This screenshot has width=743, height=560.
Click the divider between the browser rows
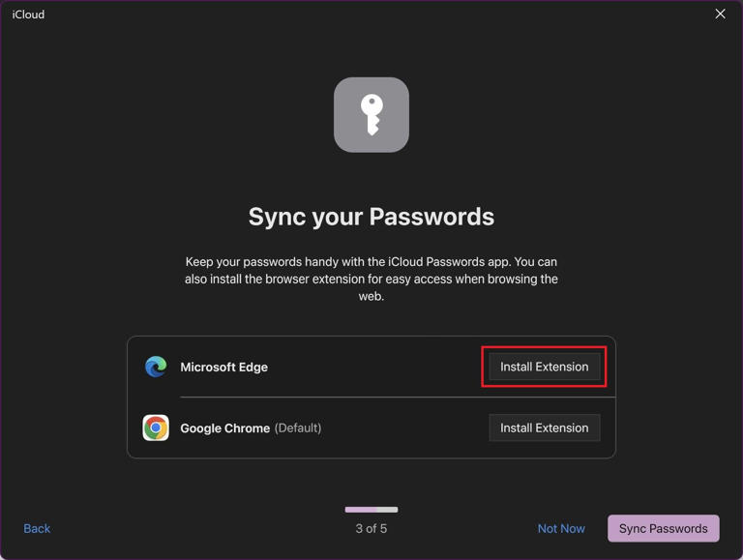click(x=397, y=397)
